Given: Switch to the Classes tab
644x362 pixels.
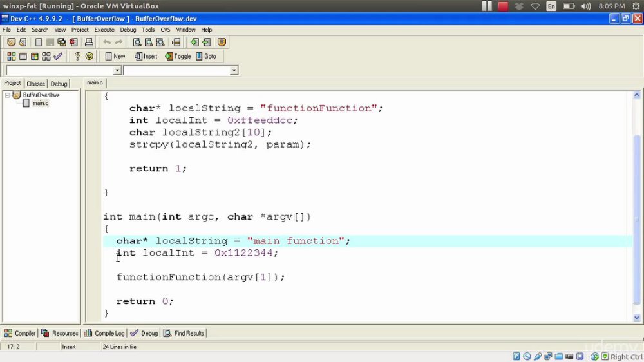Looking at the screenshot, I should tap(35, 84).
